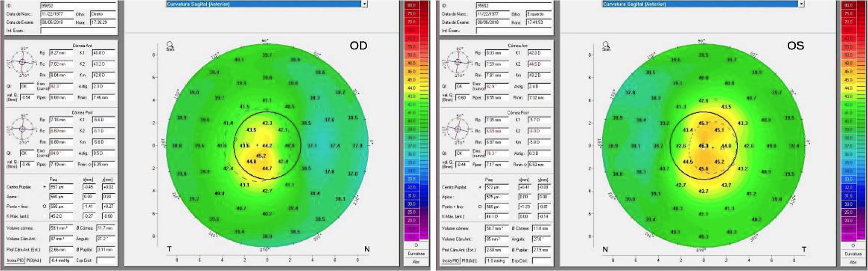Click the OD posterior Rmin field 6.39 mm
Viewport: 868px width, 271px height.
[103, 164]
